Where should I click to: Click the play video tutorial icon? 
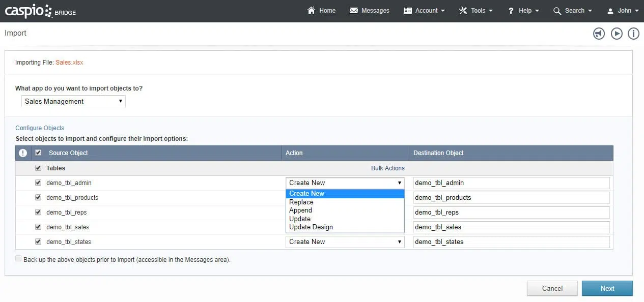coord(617,34)
